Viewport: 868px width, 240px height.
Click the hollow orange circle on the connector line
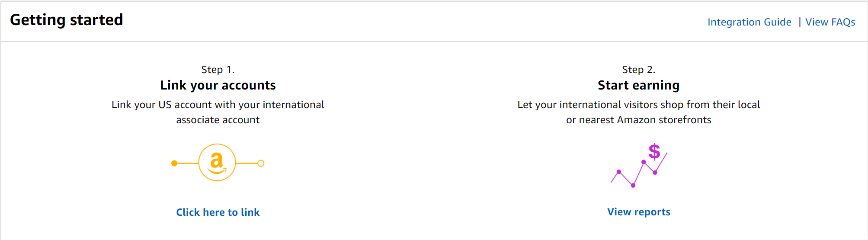pos(261,163)
